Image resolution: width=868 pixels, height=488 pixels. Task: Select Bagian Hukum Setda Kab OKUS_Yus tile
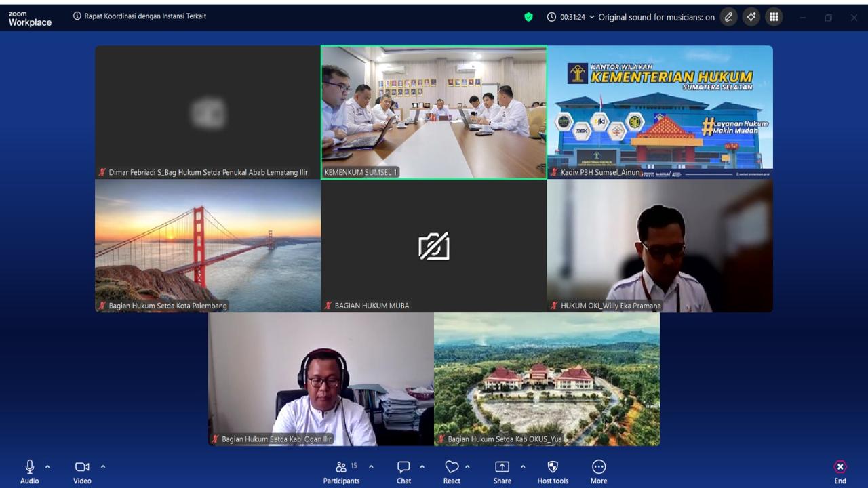(547, 379)
